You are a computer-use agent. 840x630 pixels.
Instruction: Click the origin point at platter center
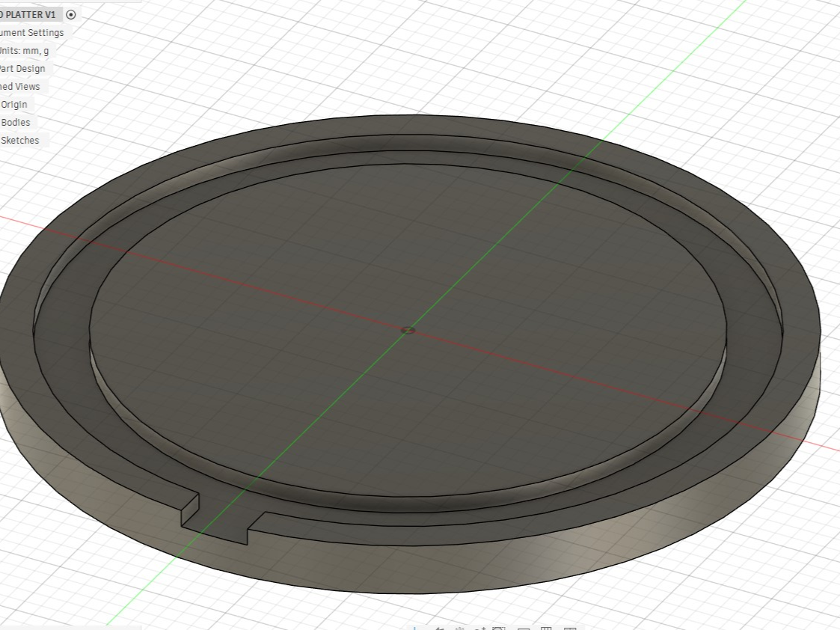pos(408,330)
